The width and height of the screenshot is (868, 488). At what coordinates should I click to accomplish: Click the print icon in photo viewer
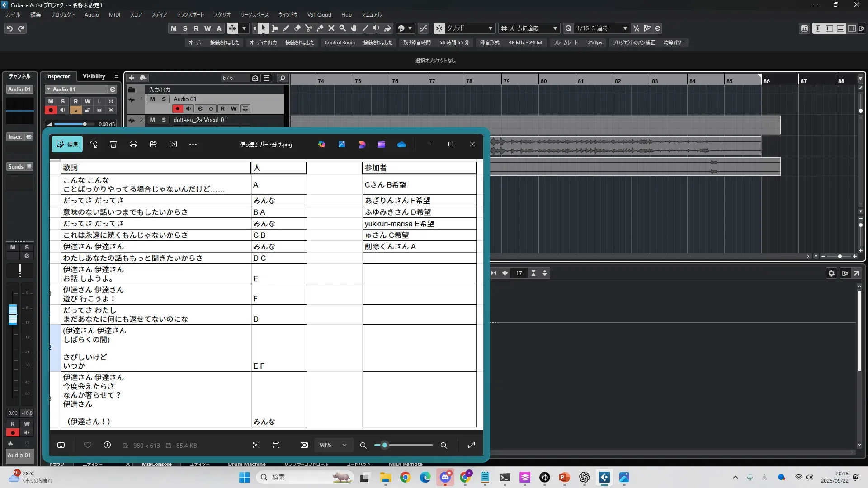click(133, 145)
